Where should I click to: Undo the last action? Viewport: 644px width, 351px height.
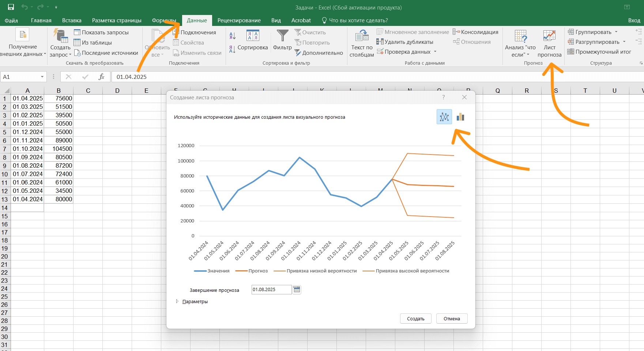(x=24, y=7)
